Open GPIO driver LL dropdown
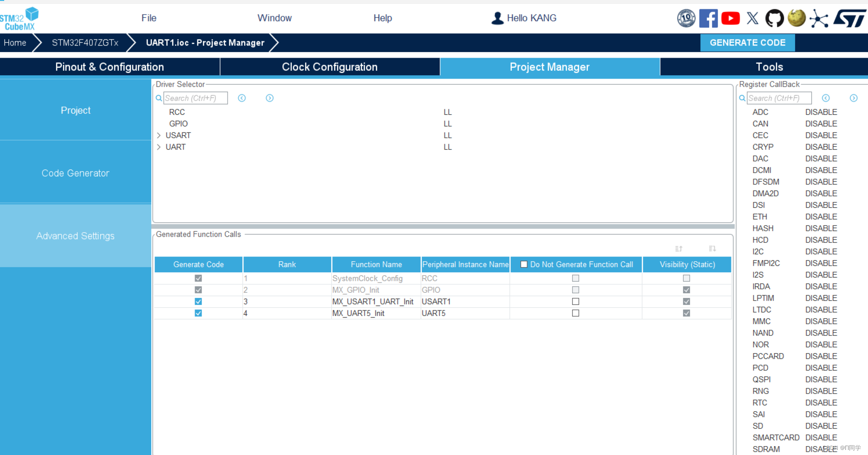The width and height of the screenshot is (868, 455). tap(448, 124)
